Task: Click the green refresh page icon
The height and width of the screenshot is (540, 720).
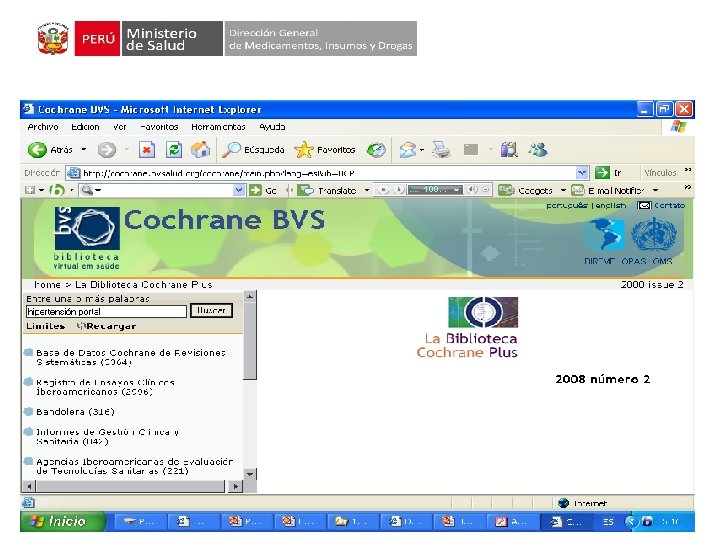Action: pyautogui.click(x=174, y=150)
